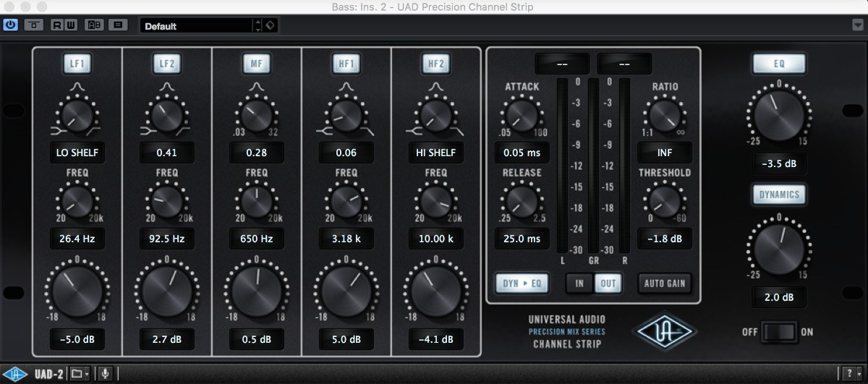Click the HF2 bandwidth shelf knob
Image resolution: width=868 pixels, height=384 pixels.
click(436, 115)
